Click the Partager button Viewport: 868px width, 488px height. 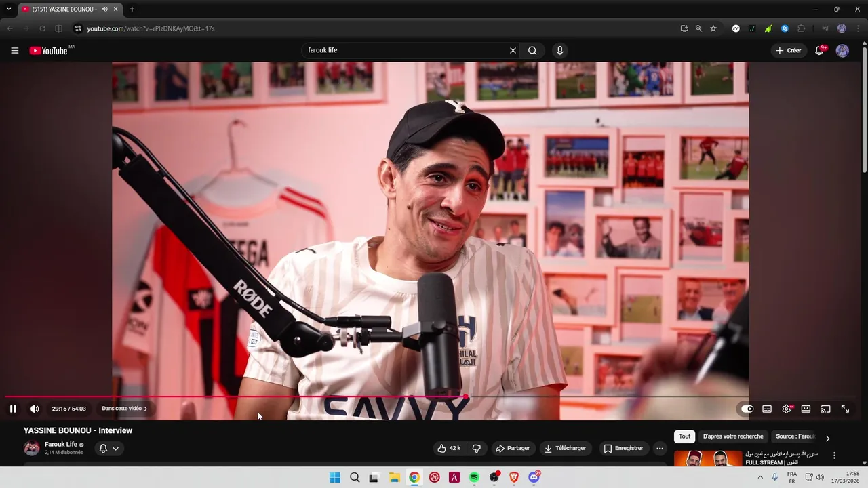pyautogui.click(x=513, y=448)
